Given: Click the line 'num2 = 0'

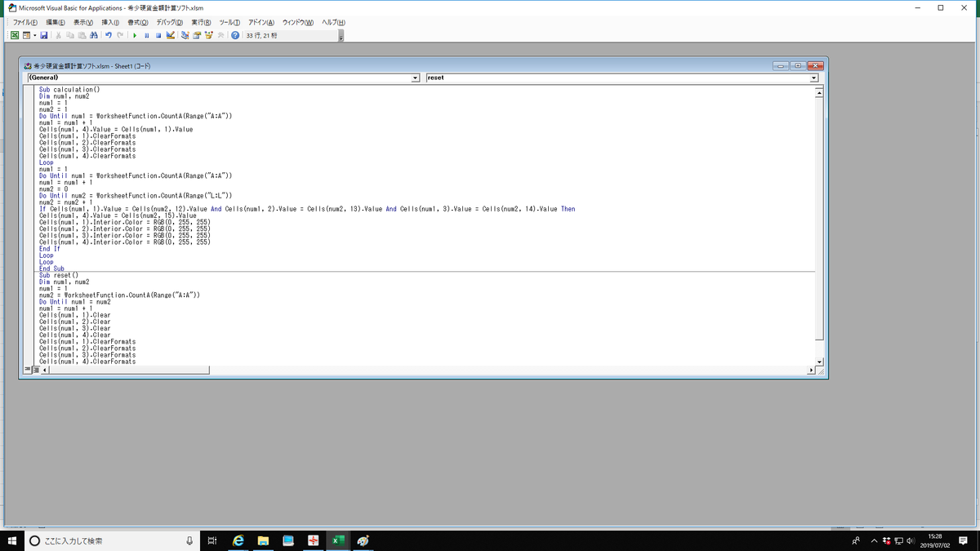Looking at the screenshot, I should pos(53,189).
